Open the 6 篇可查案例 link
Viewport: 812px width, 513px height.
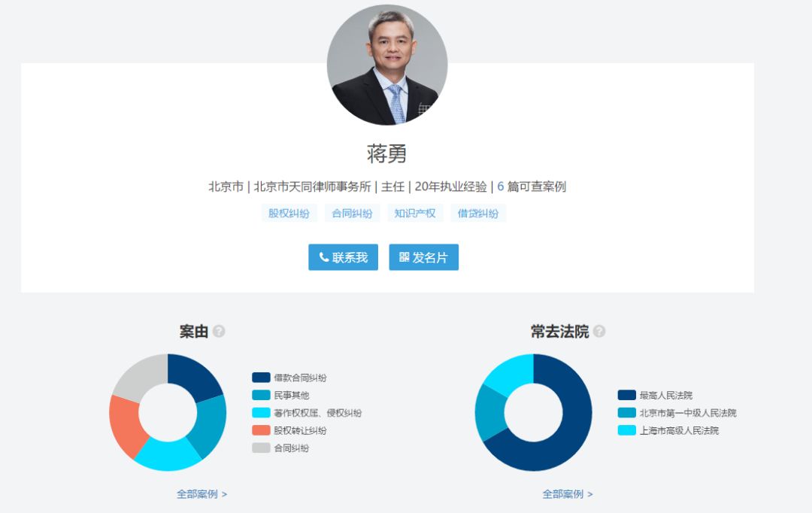[x=531, y=187]
